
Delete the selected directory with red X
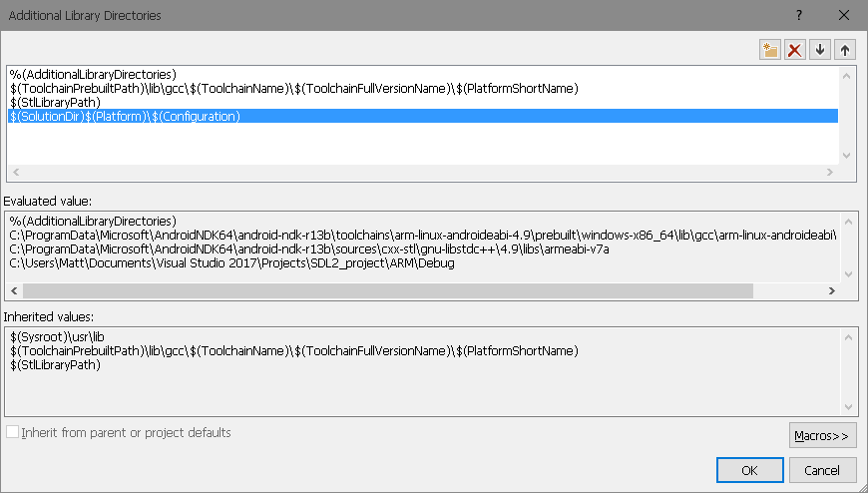pos(795,50)
